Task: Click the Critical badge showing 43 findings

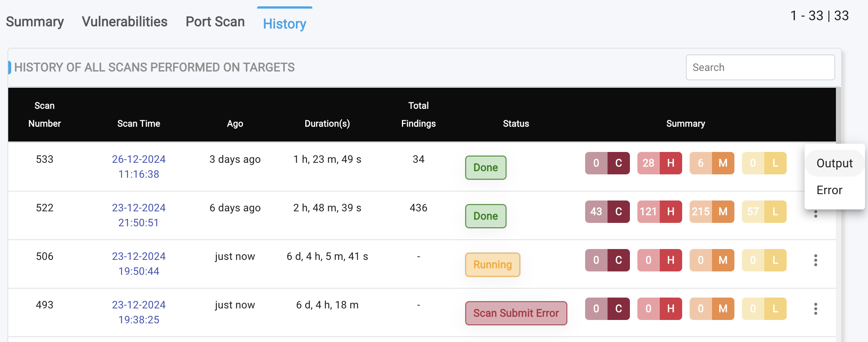Action: point(607,212)
